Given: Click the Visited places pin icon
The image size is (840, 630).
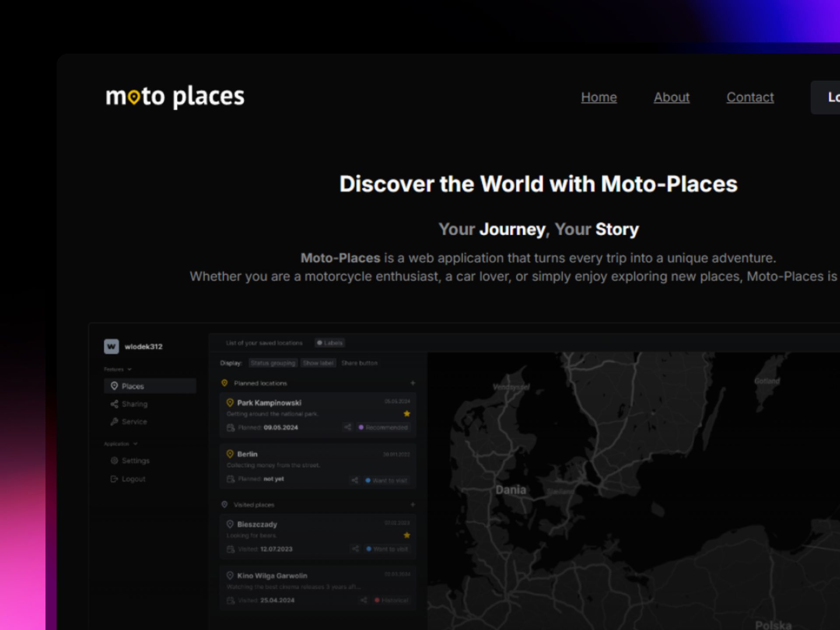Looking at the screenshot, I should (x=224, y=505).
